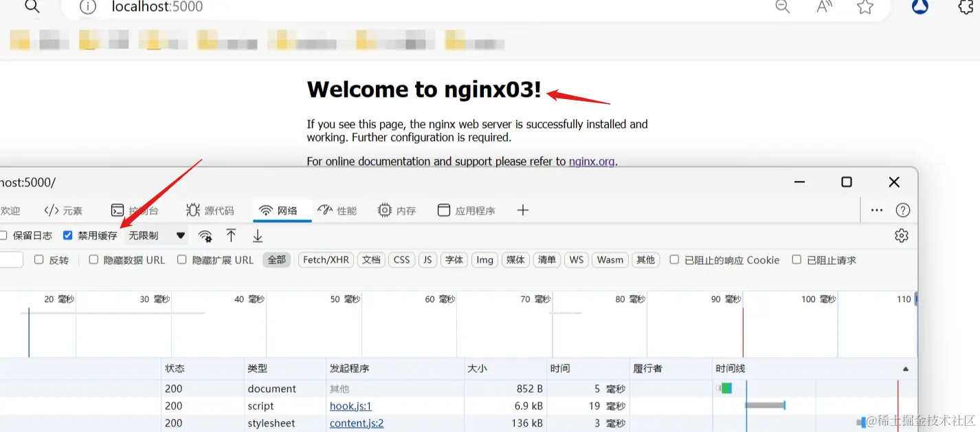Toggle the 保留日志 checkbox

tap(3, 235)
